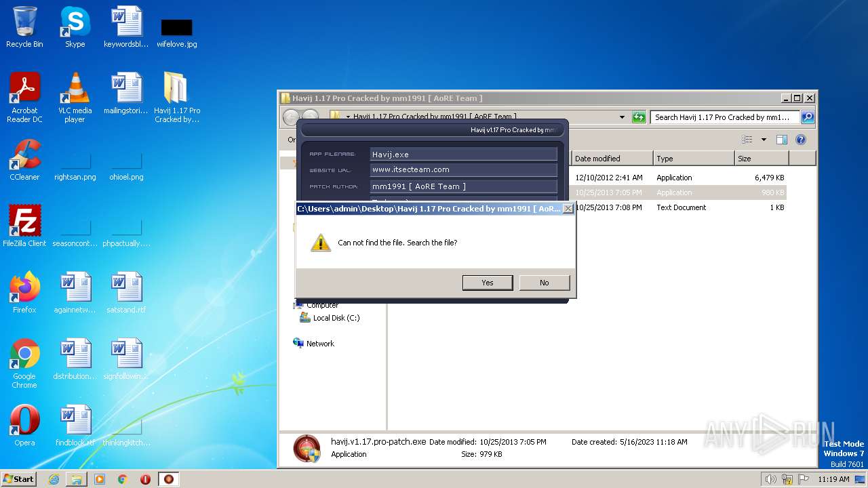The image size is (868, 488).
Task: Open Windows Explorer taskbar button
Action: click(77, 479)
